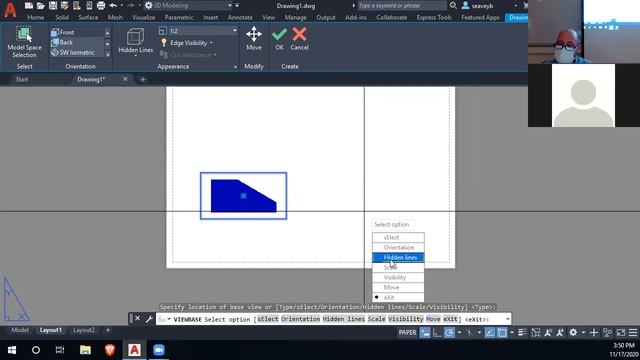Click the red Cancel X button
Viewport: 640px width, 360px height.
300,39
